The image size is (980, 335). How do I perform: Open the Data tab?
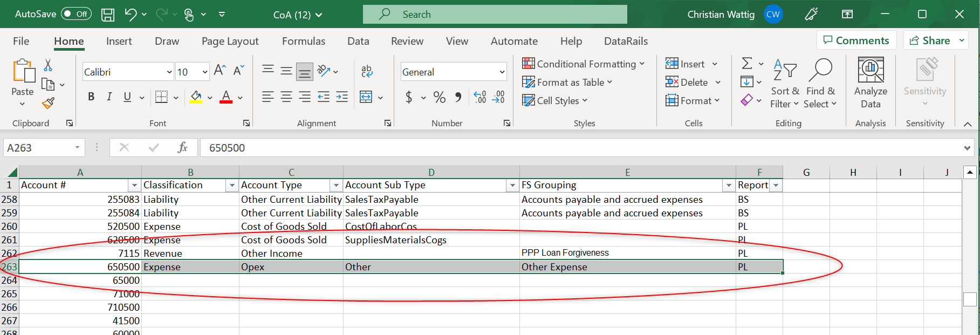tap(358, 41)
